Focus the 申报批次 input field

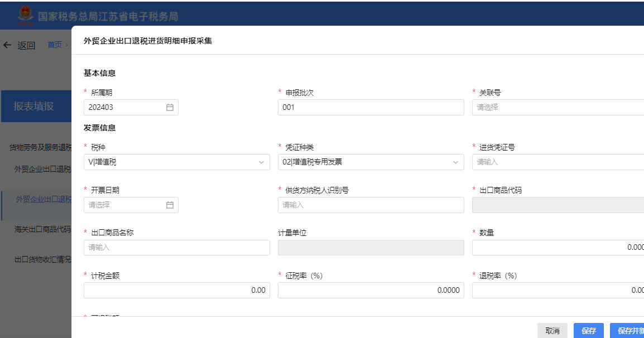pyautogui.click(x=371, y=108)
